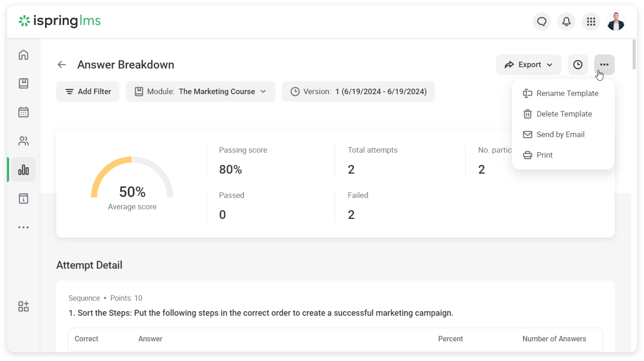Open the courses book icon in sidebar

coord(24,83)
